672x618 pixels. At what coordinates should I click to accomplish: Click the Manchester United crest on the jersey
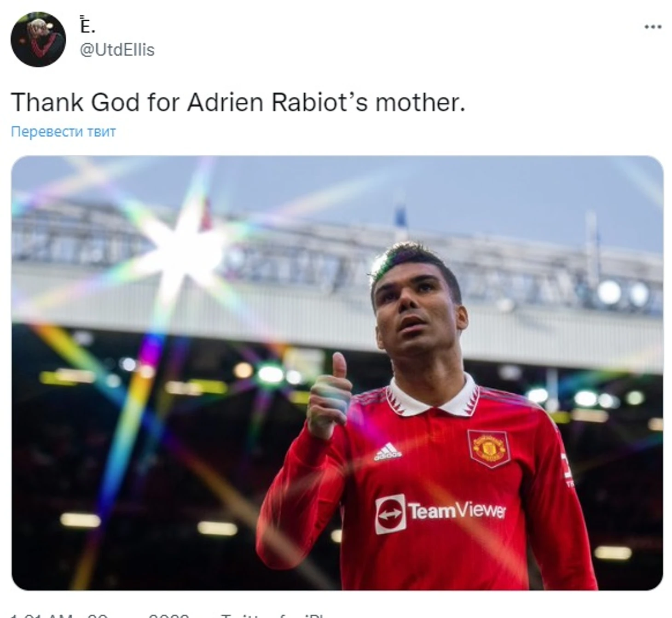[489, 448]
